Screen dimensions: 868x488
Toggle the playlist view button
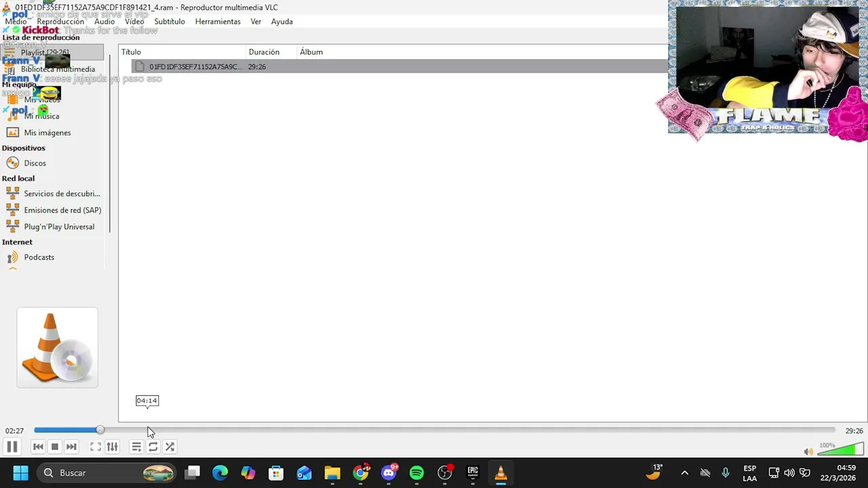point(136,447)
